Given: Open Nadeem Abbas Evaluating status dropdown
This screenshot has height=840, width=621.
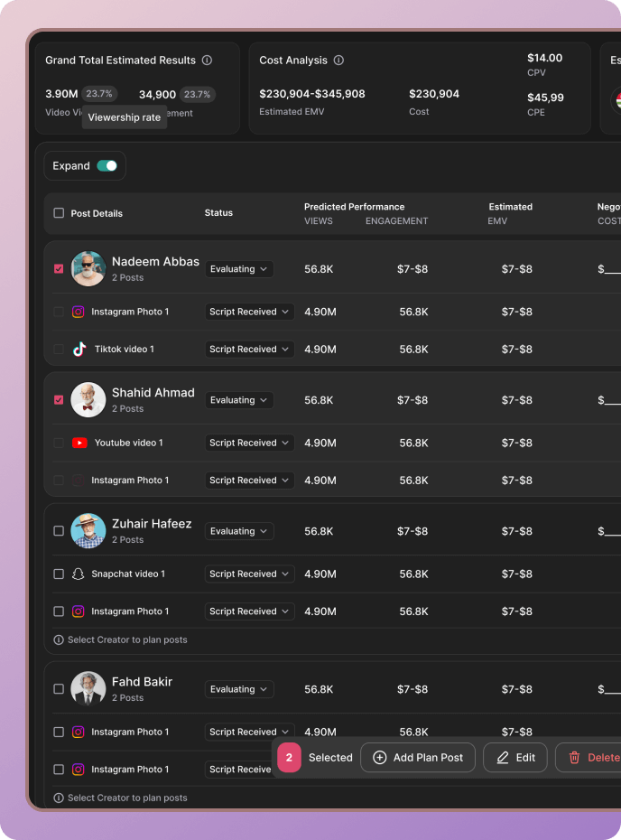Looking at the screenshot, I should (x=239, y=269).
